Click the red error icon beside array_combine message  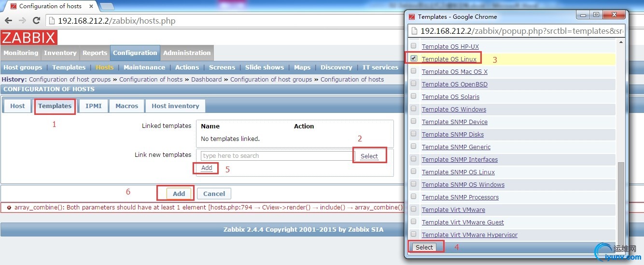[9, 208]
